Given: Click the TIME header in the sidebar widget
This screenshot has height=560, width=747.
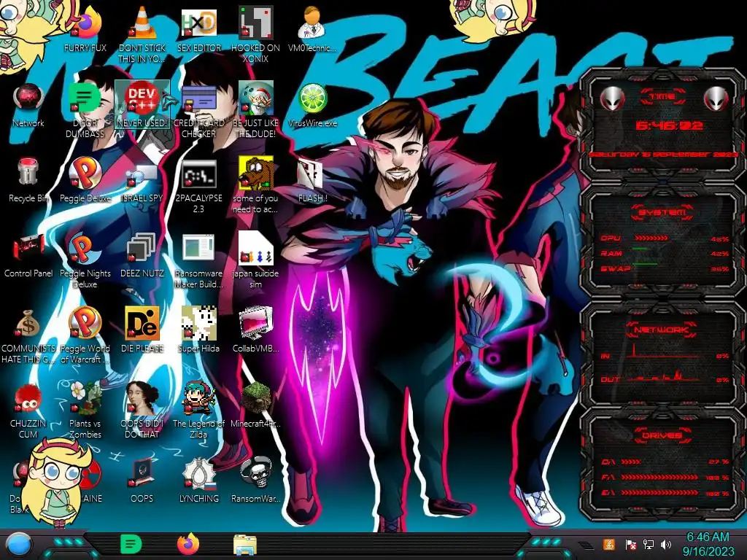Looking at the screenshot, I should point(662,97).
